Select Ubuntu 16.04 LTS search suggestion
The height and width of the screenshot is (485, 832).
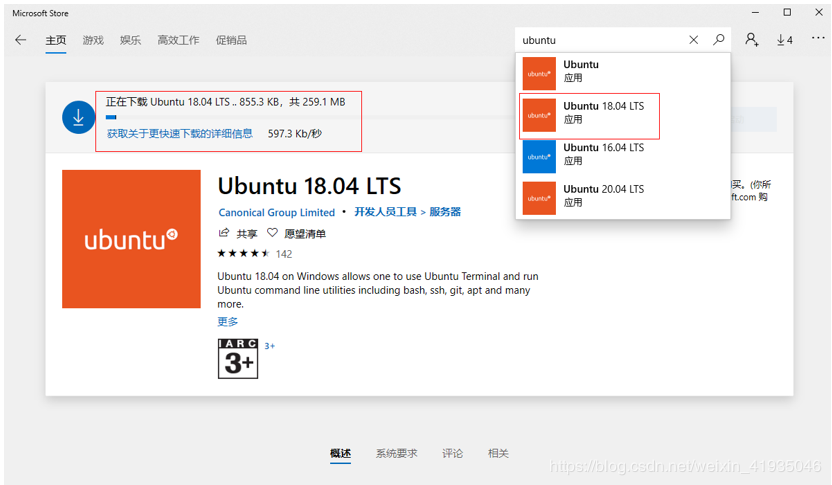pyautogui.click(x=623, y=156)
